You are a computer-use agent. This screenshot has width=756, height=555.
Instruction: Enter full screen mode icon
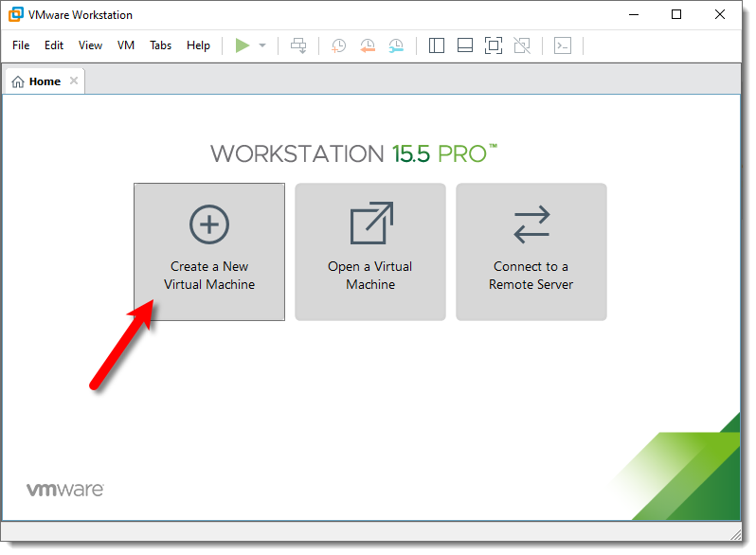pos(493,45)
